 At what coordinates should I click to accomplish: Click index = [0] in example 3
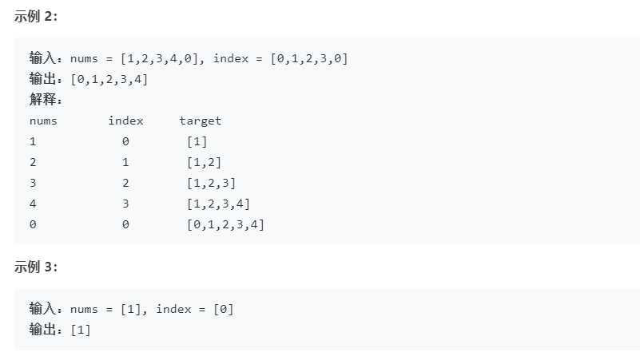click(195, 310)
